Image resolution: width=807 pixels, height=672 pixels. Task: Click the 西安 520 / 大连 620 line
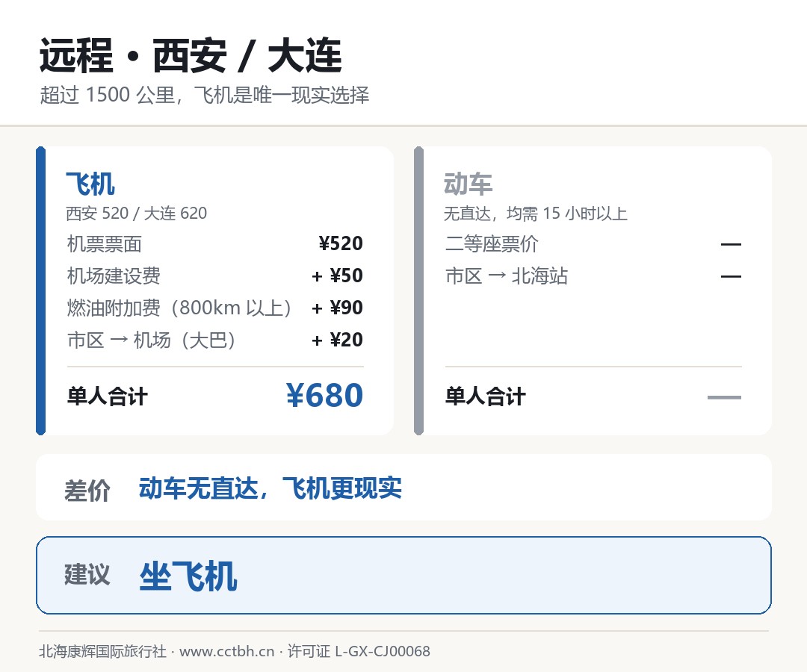(137, 214)
